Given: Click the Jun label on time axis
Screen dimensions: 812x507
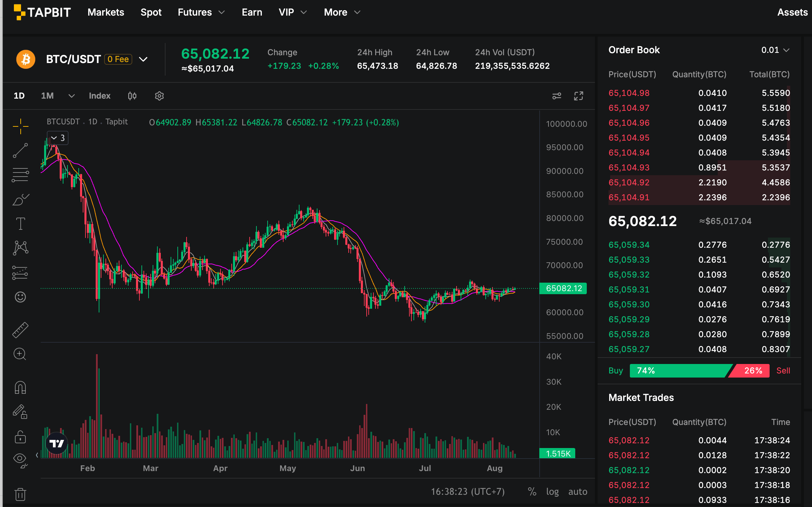Looking at the screenshot, I should [357, 468].
